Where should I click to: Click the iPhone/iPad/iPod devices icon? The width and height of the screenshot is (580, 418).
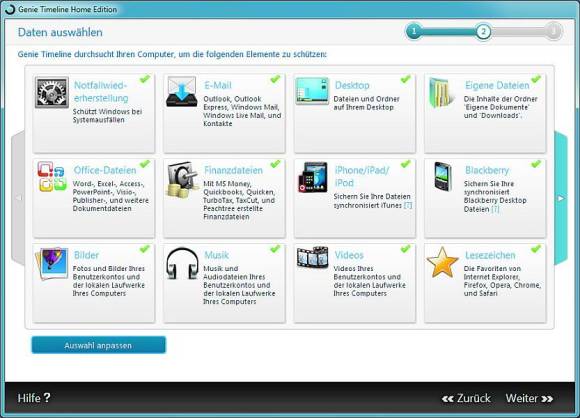[x=313, y=177]
